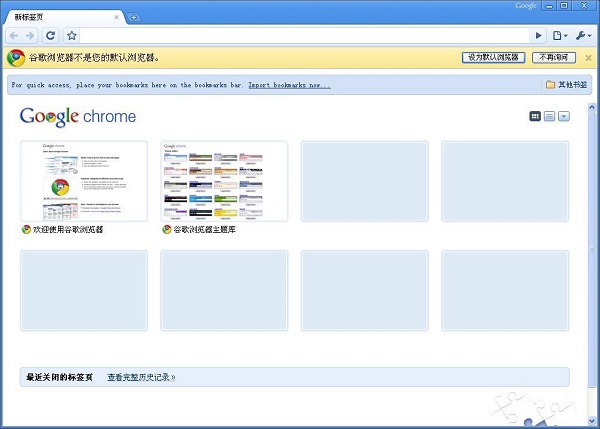Click the Forward navigation arrow

(x=30, y=36)
